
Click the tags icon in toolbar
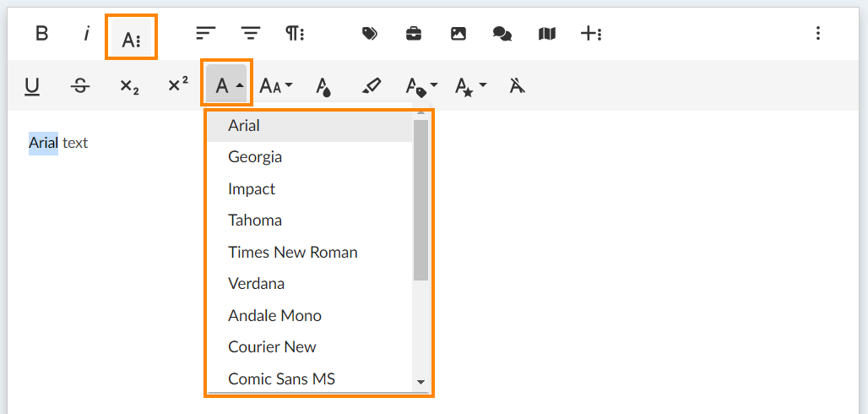tap(369, 34)
